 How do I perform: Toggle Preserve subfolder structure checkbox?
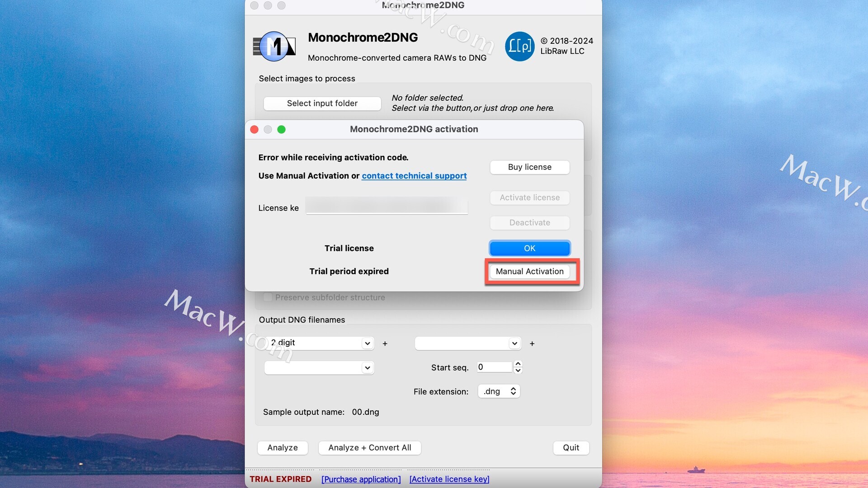coord(268,297)
